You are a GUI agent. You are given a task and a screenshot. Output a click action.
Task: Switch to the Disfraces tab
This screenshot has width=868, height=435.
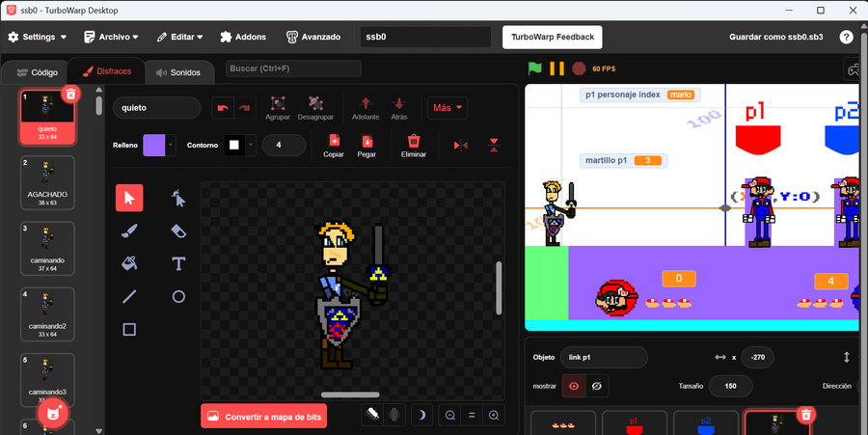point(106,71)
